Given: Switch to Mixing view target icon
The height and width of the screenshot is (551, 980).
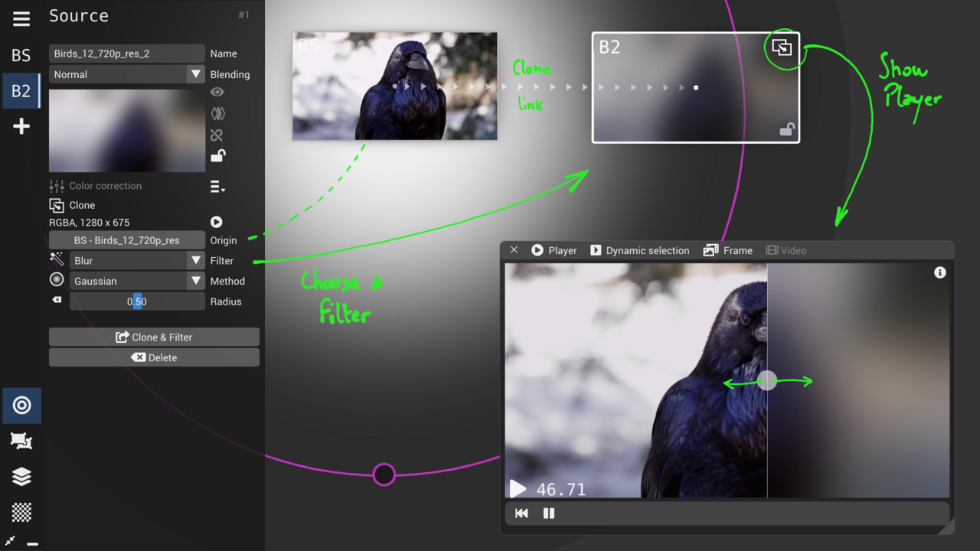Looking at the screenshot, I should (21, 406).
